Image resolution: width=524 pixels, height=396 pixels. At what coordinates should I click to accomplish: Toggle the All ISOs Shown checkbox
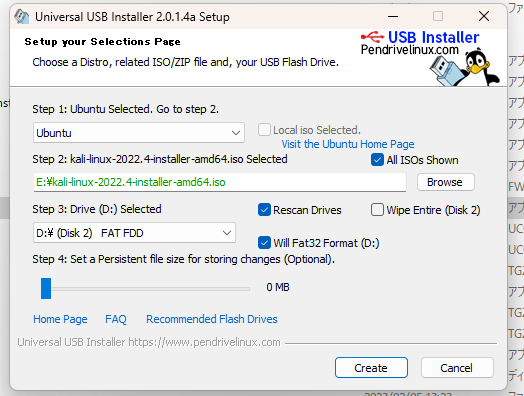pos(377,160)
